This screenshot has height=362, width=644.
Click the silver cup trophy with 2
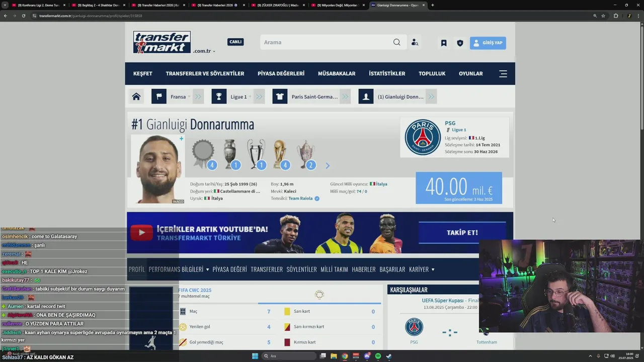tap(306, 154)
